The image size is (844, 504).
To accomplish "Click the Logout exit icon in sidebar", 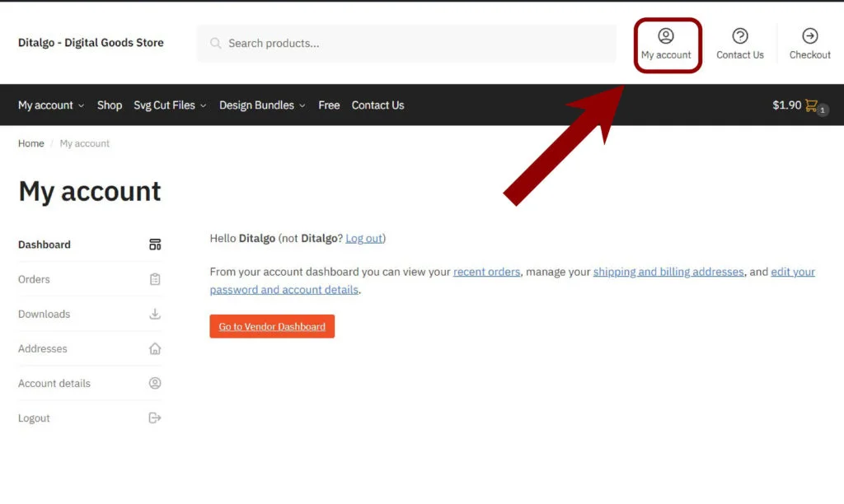I will [155, 418].
